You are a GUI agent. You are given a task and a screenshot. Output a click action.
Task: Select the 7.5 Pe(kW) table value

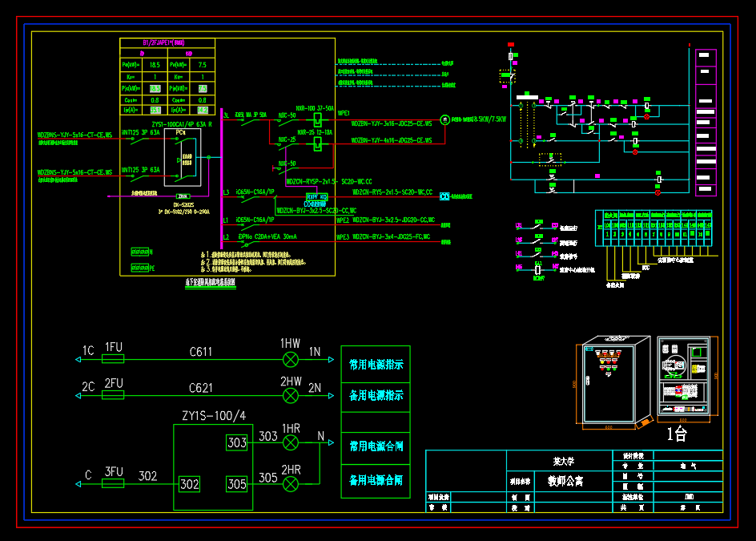tap(203, 65)
